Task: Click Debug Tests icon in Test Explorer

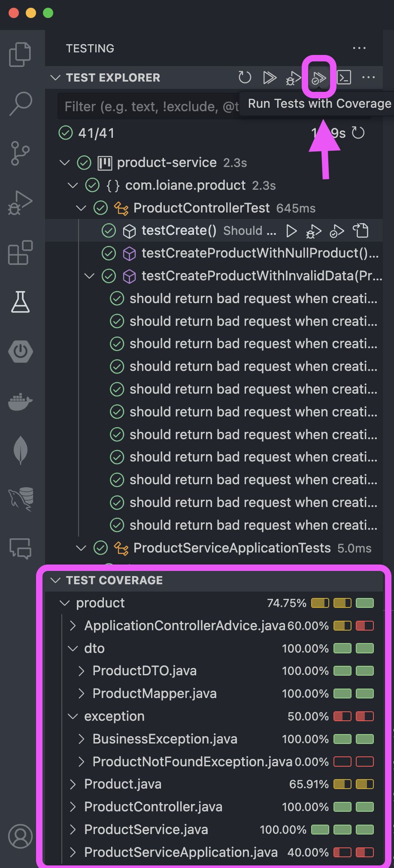Action: [x=294, y=78]
